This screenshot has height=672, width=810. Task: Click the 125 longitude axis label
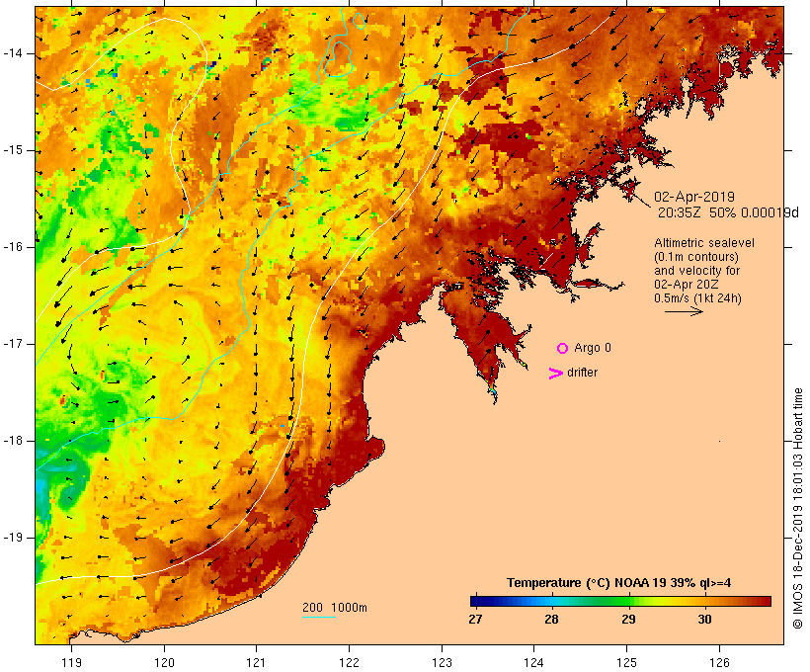(x=626, y=662)
